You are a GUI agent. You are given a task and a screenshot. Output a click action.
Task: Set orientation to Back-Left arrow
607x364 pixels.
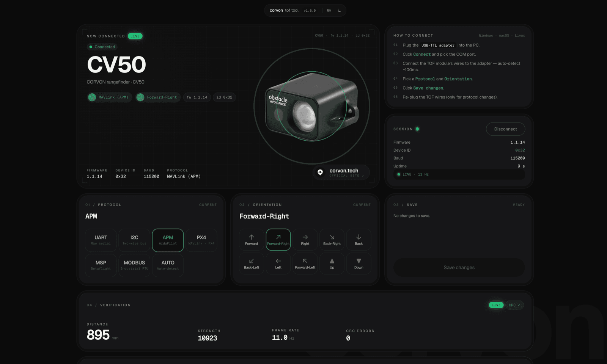click(x=252, y=264)
